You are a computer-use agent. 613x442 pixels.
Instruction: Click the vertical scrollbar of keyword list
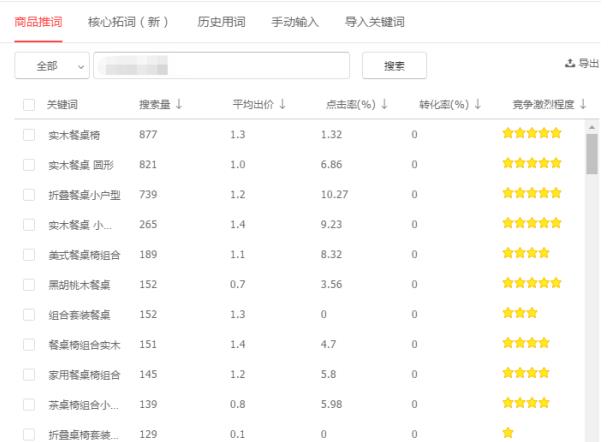click(x=592, y=155)
